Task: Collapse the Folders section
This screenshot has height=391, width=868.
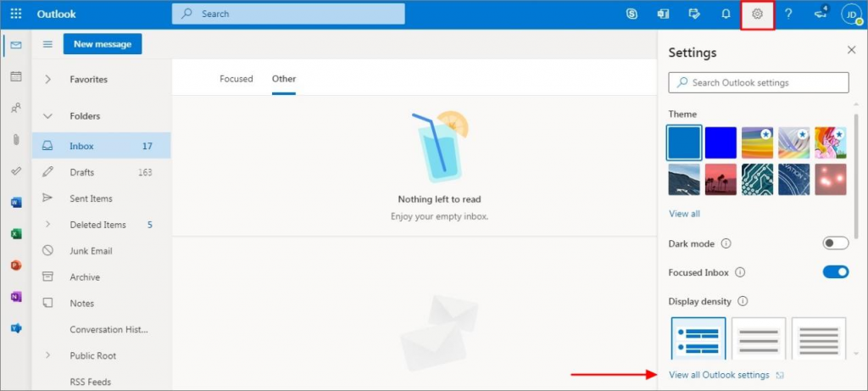Action: pyautogui.click(x=47, y=116)
